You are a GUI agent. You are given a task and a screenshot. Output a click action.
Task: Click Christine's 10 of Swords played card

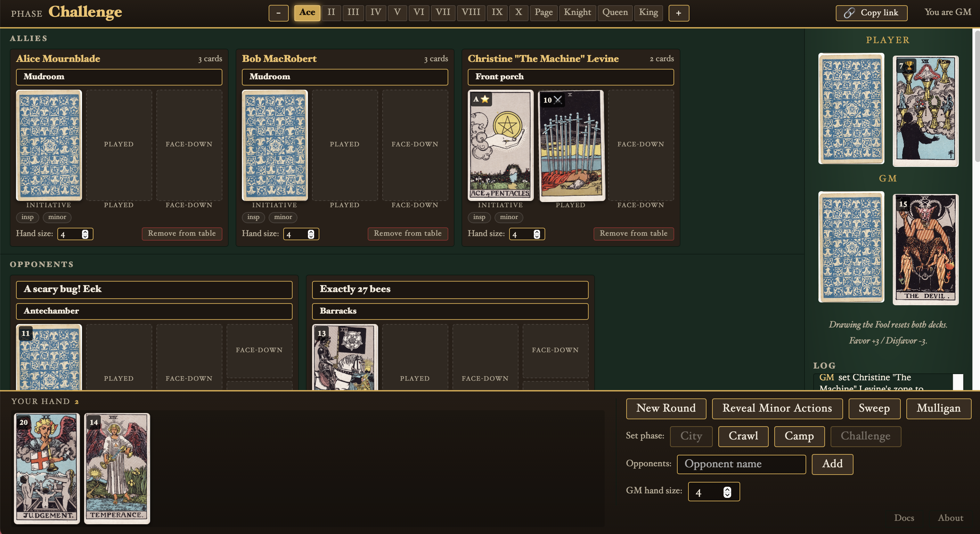(572, 145)
